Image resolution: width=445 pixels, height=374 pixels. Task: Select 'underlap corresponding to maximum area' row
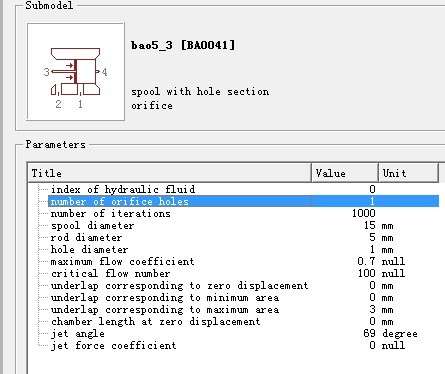coord(243,309)
